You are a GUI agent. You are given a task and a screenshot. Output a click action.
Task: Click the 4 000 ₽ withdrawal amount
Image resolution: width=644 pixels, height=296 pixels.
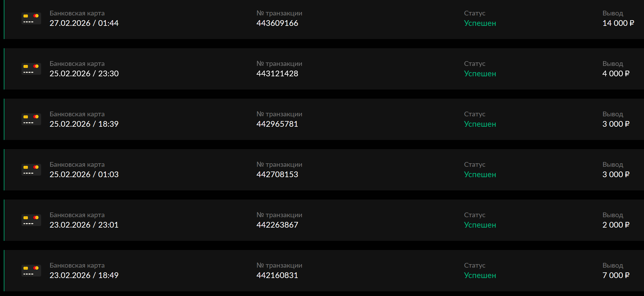(616, 74)
